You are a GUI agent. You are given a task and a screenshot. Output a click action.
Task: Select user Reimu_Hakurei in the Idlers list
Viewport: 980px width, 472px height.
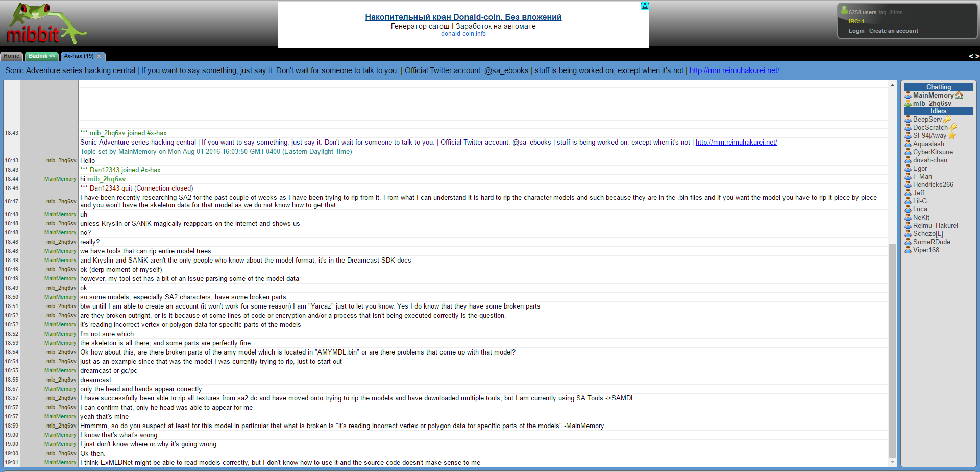pos(935,226)
